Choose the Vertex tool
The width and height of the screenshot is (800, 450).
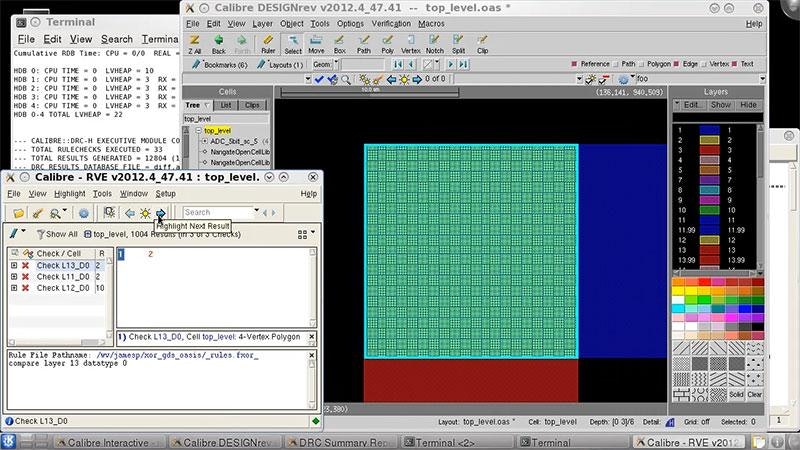point(411,44)
